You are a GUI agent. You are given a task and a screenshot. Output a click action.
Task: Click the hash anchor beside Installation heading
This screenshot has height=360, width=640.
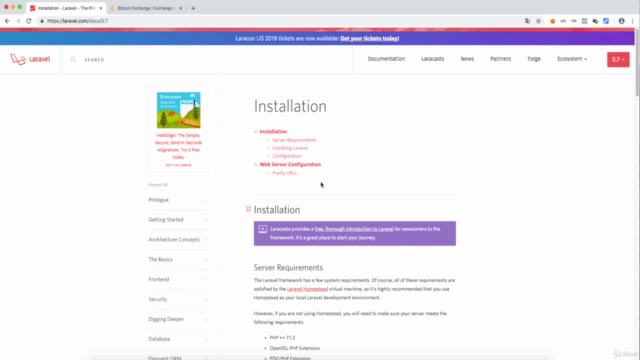point(248,209)
